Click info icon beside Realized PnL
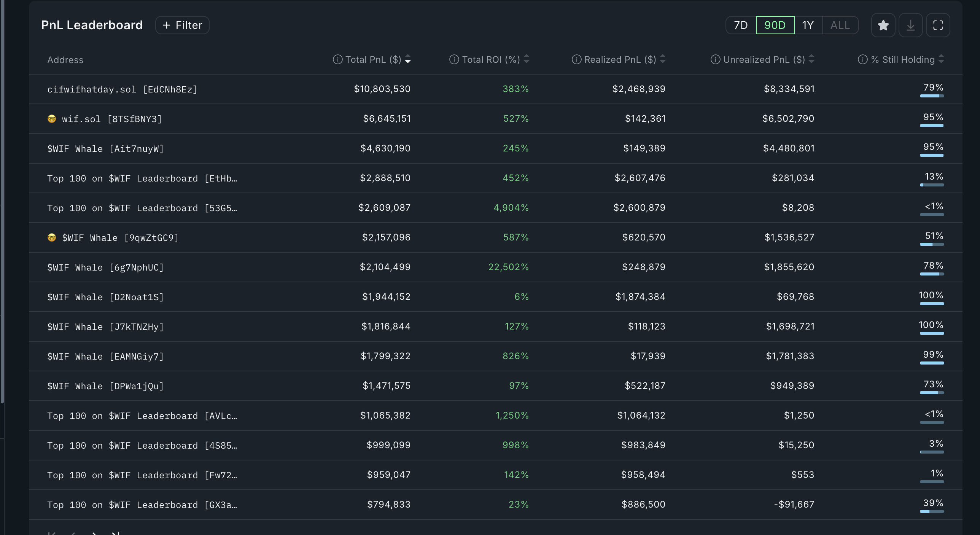This screenshot has width=980, height=535. [x=576, y=59]
